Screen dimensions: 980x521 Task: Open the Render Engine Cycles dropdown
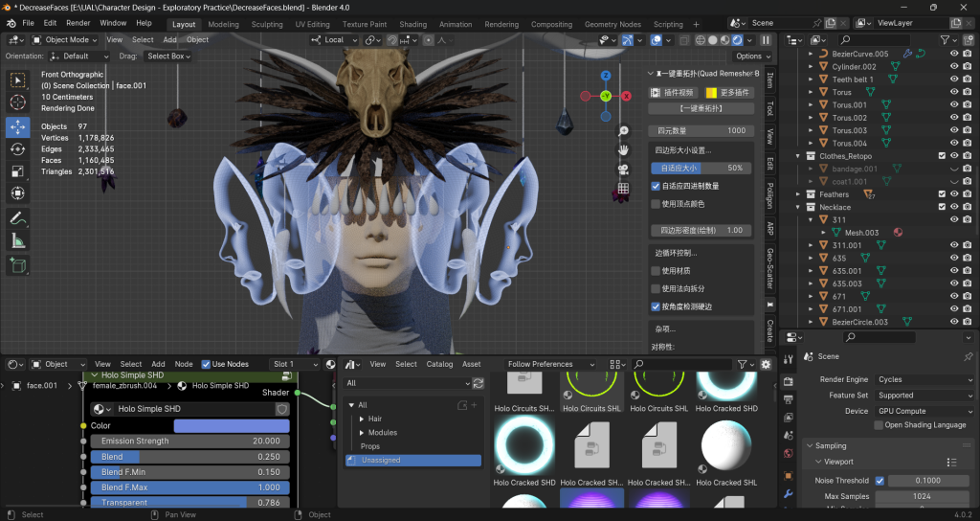click(924, 379)
